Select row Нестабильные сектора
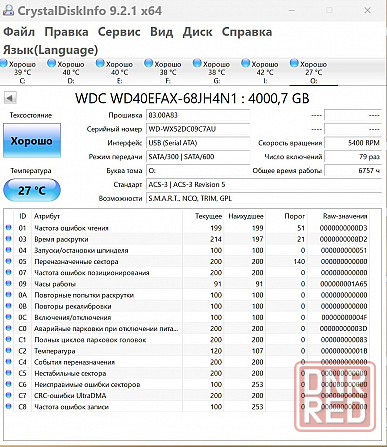Screen dimensions: 387x447 tap(187, 373)
